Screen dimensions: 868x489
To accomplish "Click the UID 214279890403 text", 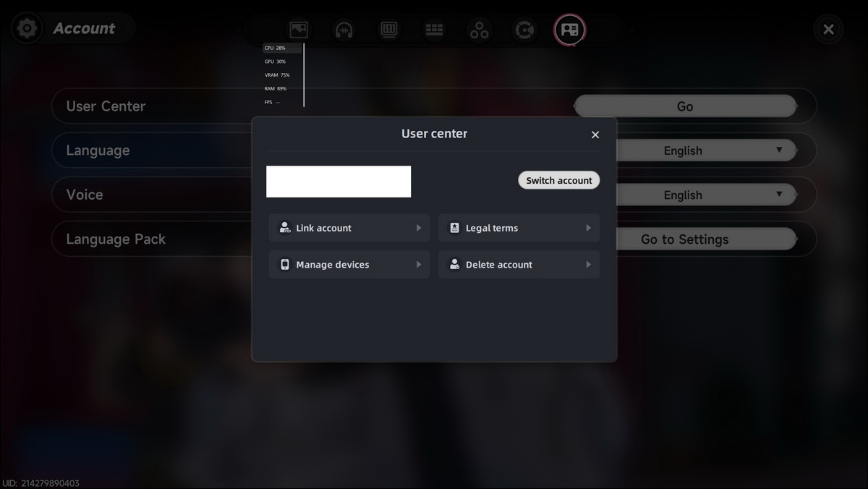I will pos(41,483).
